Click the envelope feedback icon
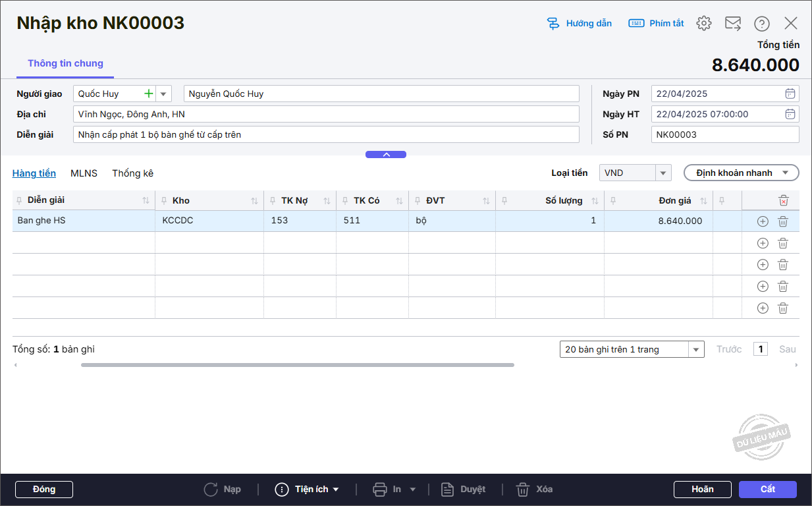The image size is (812, 506). click(733, 24)
